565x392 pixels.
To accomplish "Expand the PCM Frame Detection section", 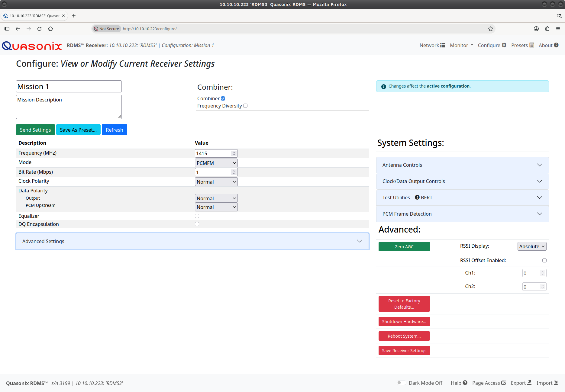I will point(462,214).
